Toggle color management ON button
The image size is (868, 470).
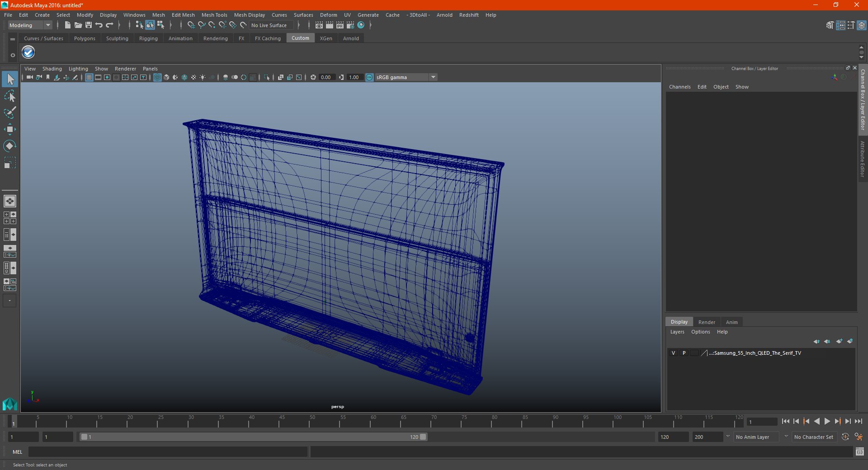pyautogui.click(x=369, y=77)
